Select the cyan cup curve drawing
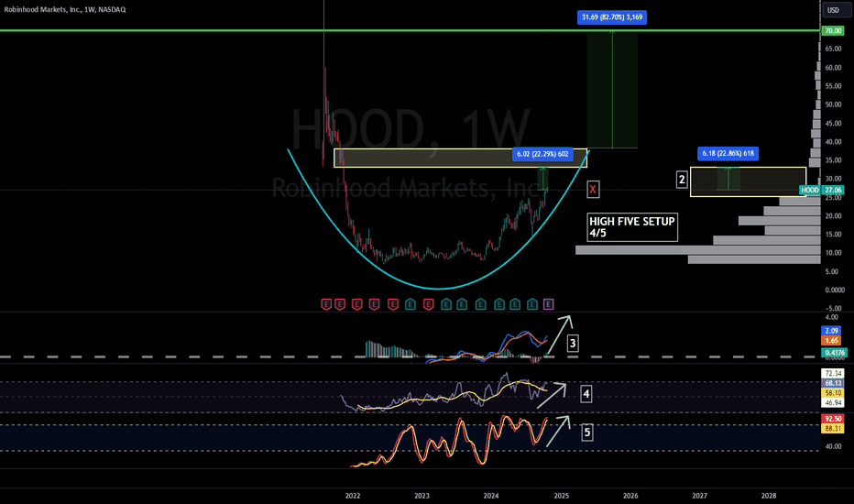 tap(439, 289)
